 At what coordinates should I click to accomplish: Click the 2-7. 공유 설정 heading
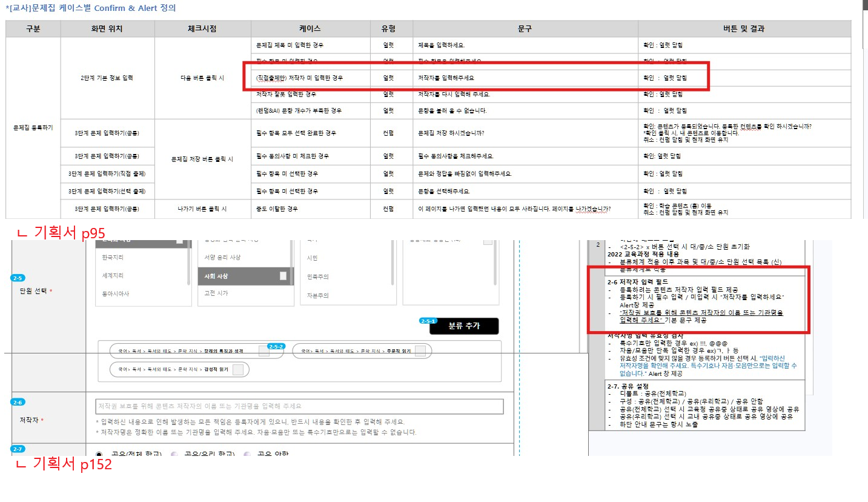tap(628, 386)
